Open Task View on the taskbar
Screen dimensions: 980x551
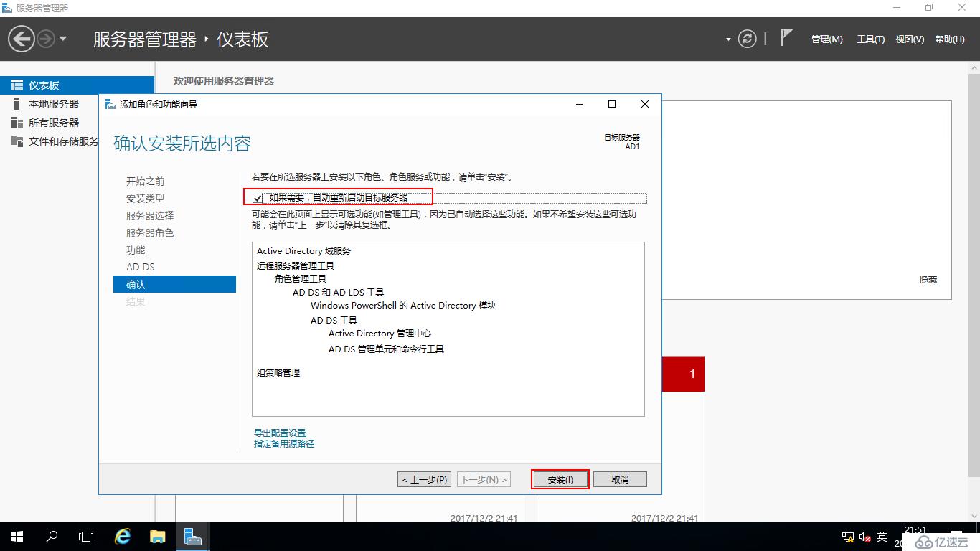tap(86, 537)
